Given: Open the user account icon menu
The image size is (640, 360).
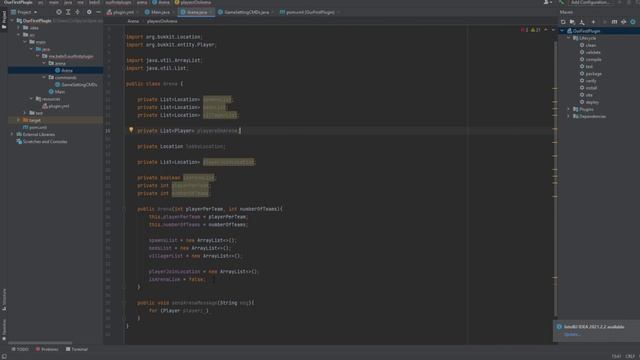Looking at the screenshot, I should pos(547,2).
